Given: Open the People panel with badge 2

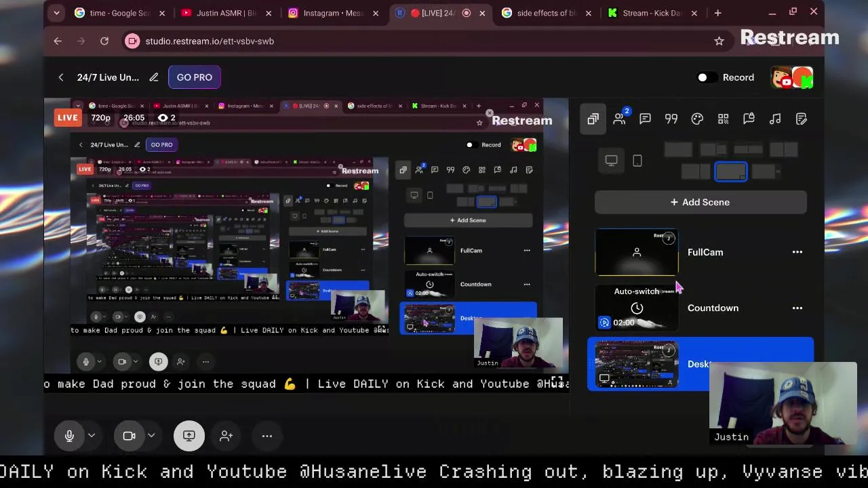Looking at the screenshot, I should coord(620,118).
